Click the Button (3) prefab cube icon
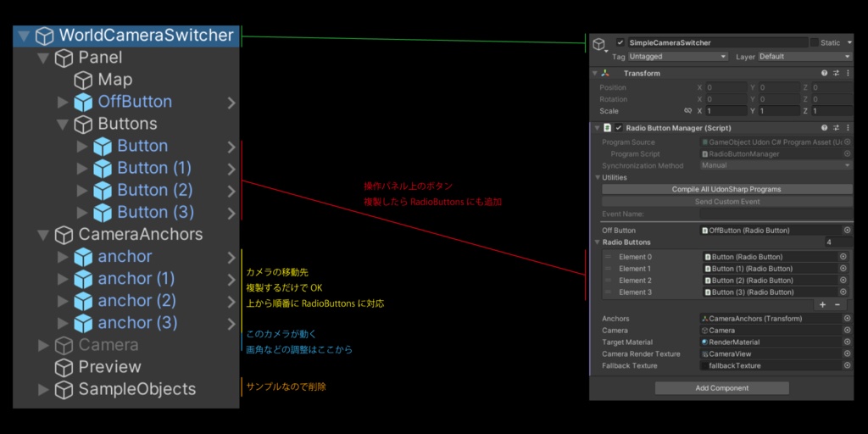Viewport: 868px width, 434px height. click(x=103, y=213)
